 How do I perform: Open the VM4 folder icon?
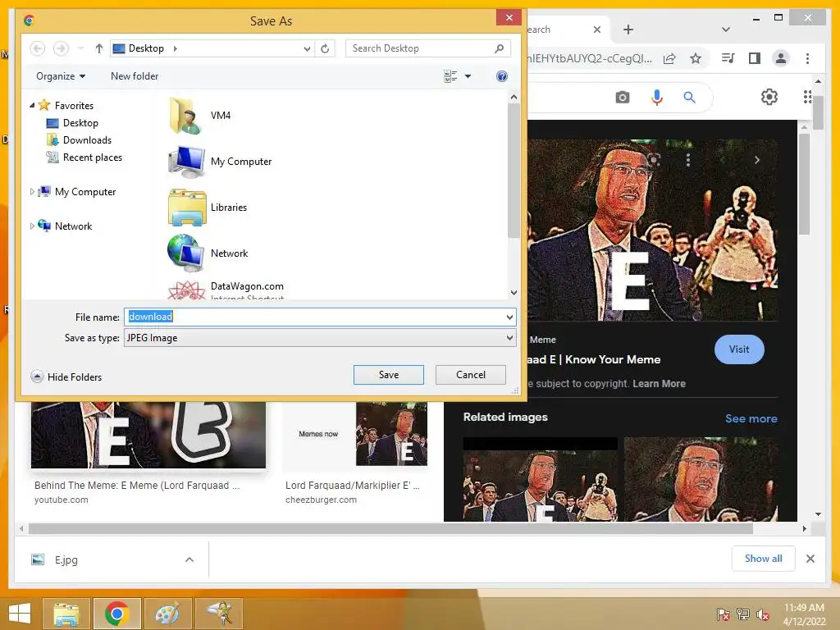coord(185,115)
